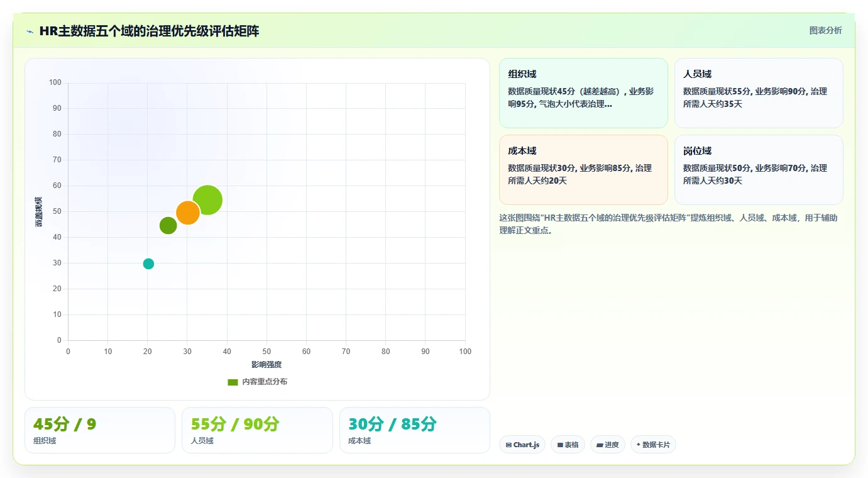Click the Chart.js tag chip
The width and height of the screenshot is (868, 478).
tap(522, 445)
